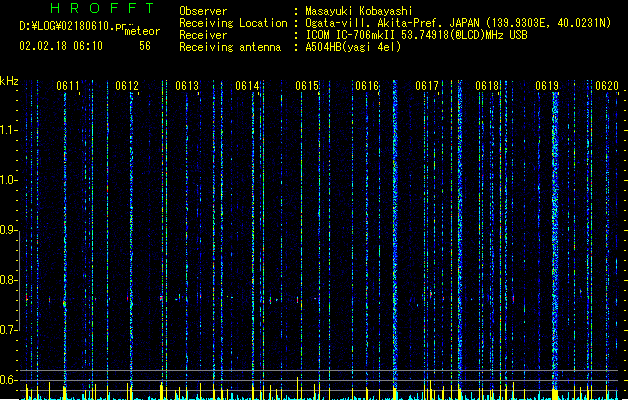Click the 0617 time marker
This screenshot has height=400, width=629.
(427, 86)
